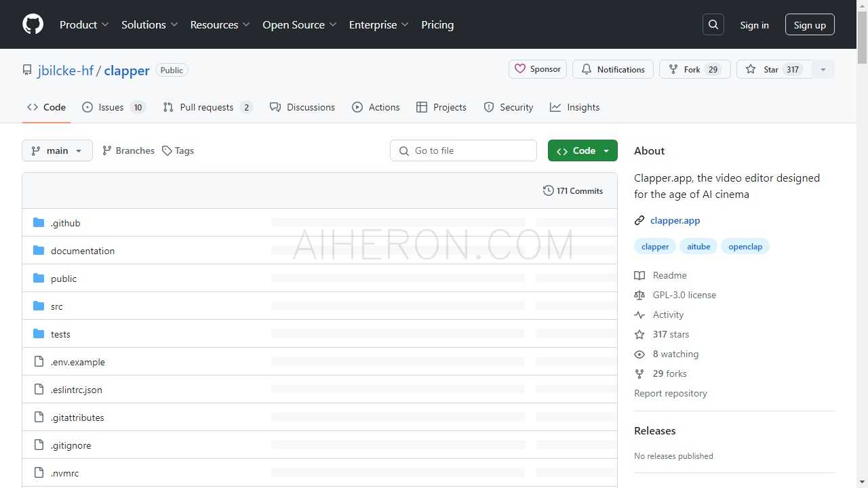Open the .gitattributes file
Screen dimensions: 868x488
click(77, 418)
